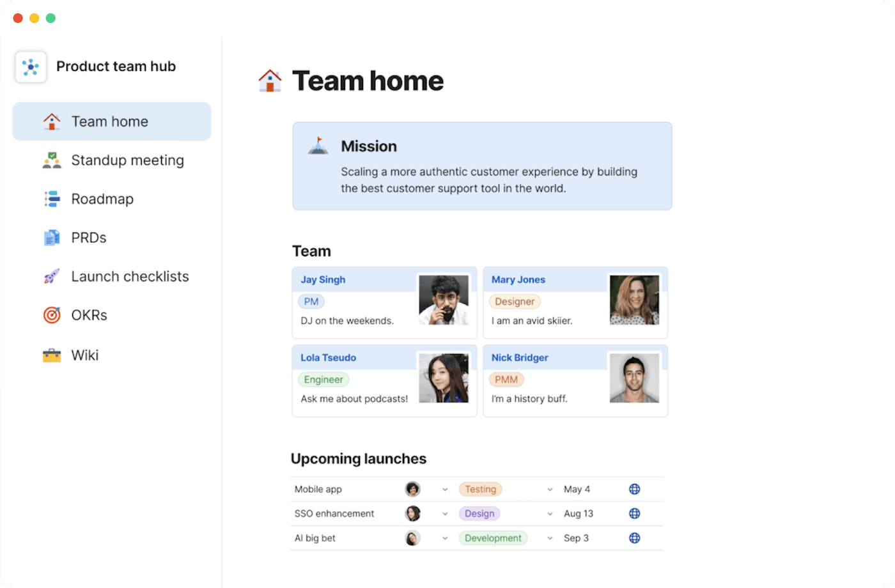
Task: Click the target icon next to OKRs
Action: point(52,315)
